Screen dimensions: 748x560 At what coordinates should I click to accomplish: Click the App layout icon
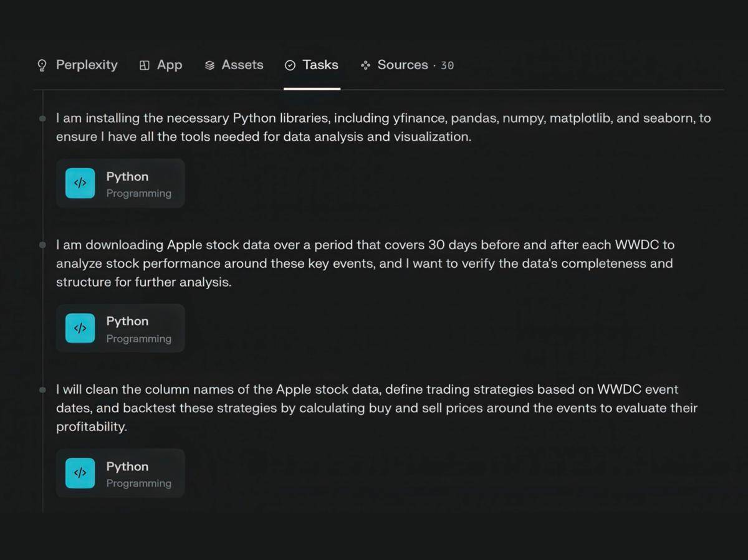point(145,65)
